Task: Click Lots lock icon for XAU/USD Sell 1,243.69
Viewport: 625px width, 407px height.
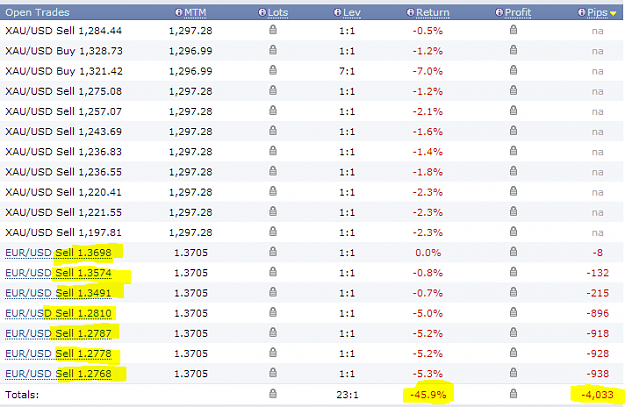Action: (273, 130)
